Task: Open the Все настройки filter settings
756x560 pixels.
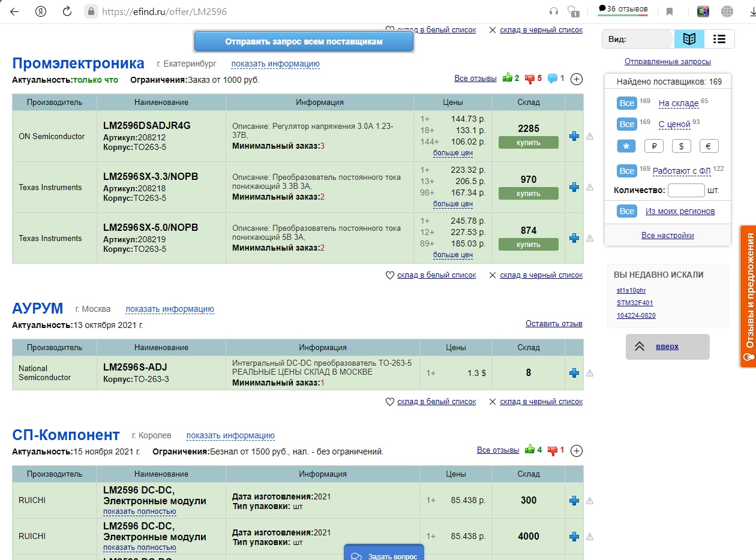Action: point(668,236)
